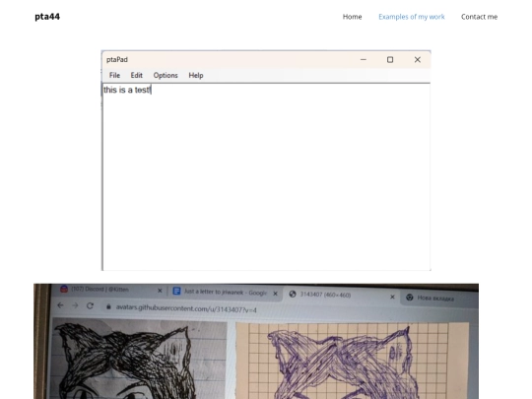Click the 'this is a test!' text
The height and width of the screenshot is (399, 532).
click(x=127, y=90)
